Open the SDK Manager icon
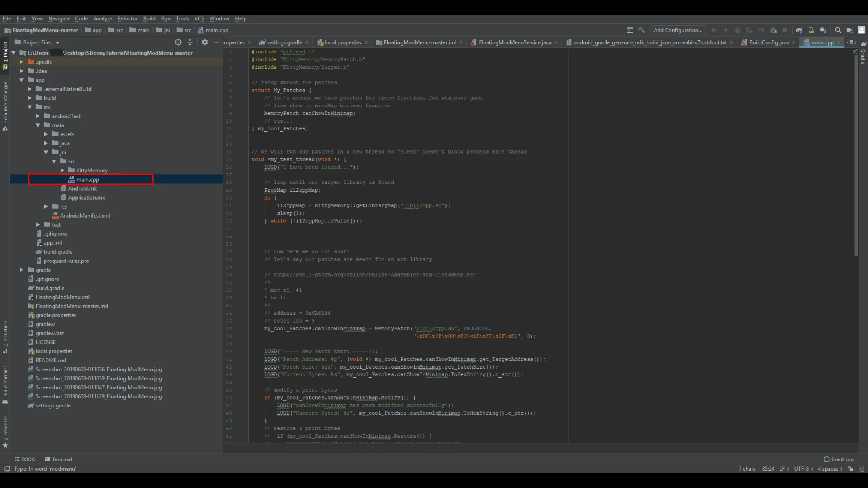Viewport: 868px width, 488px height. click(x=823, y=30)
